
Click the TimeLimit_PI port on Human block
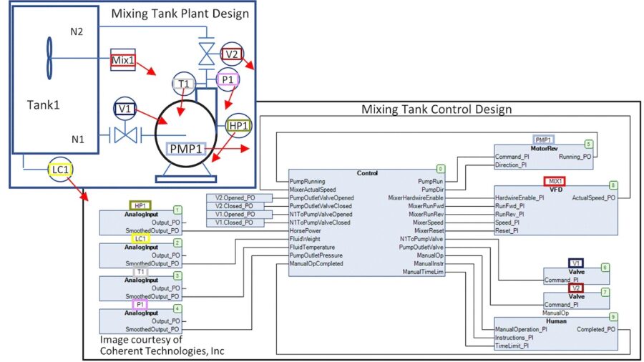click(512, 346)
